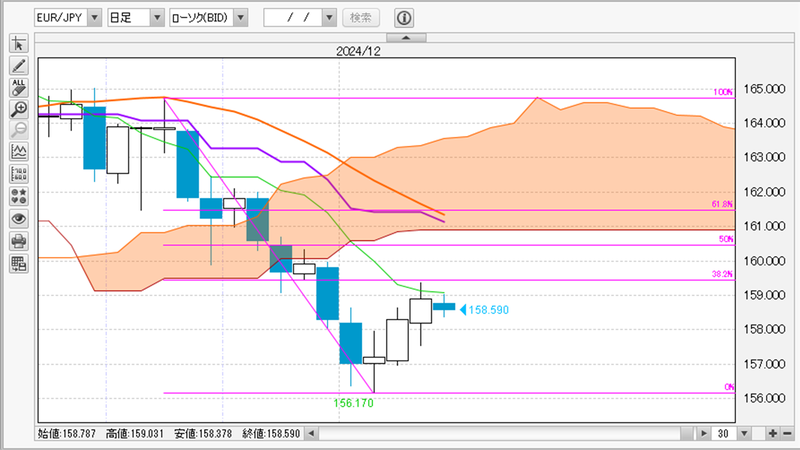
Task: Select the pencil line drawing tool
Action: pyautogui.click(x=19, y=66)
